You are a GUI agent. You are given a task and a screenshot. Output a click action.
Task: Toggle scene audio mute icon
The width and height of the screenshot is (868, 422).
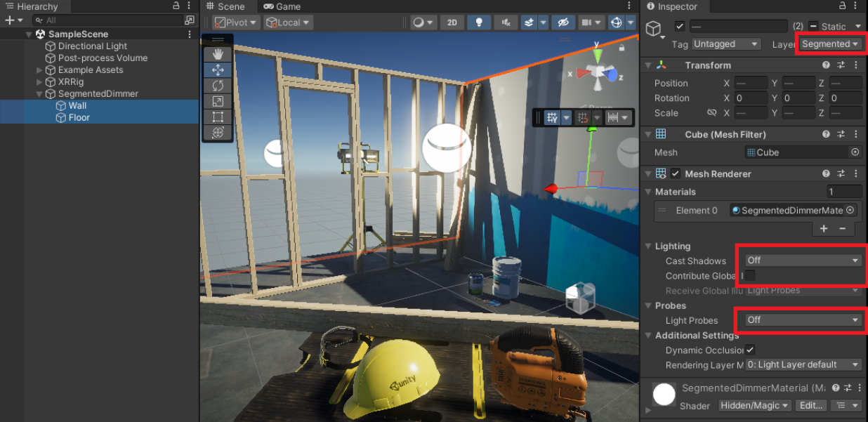coord(506,22)
